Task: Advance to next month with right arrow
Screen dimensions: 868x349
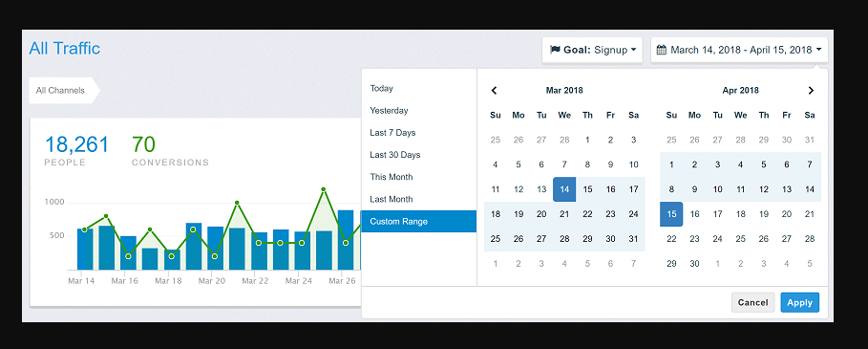Action: click(x=811, y=90)
